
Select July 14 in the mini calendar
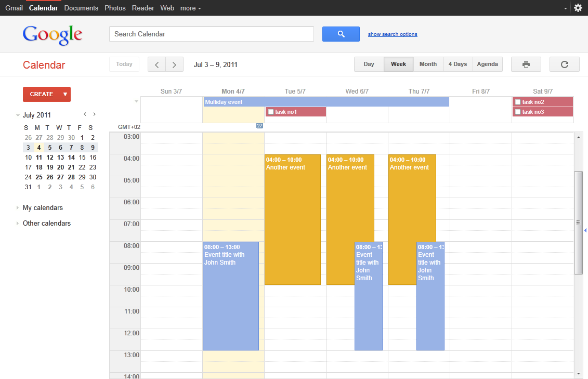[x=71, y=157]
